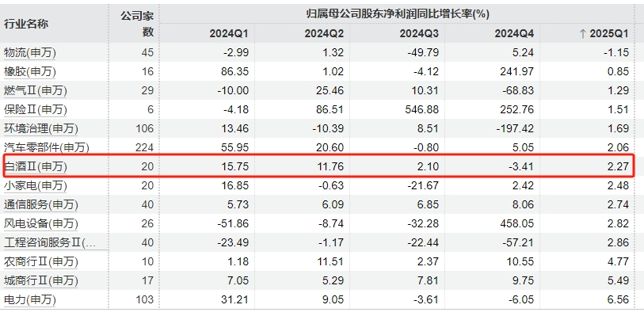The width and height of the screenshot is (644, 316).
Task: Open the 风电设备(申万) industry link
Action: click(x=41, y=223)
